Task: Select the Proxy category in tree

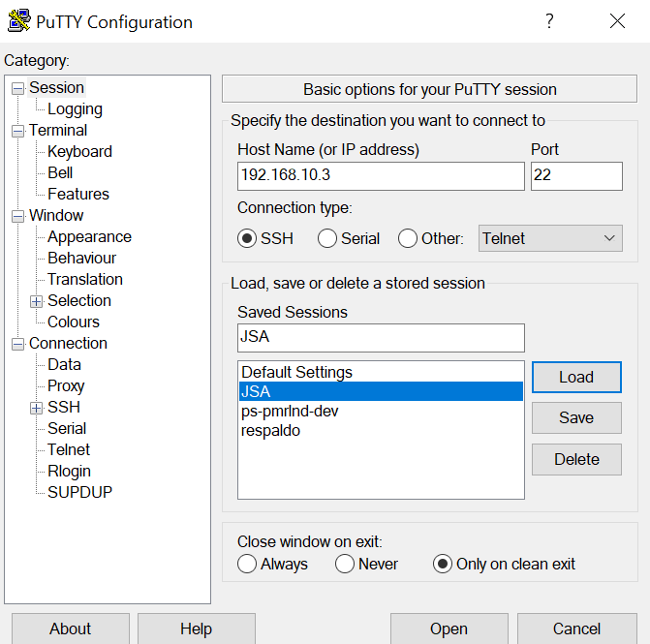Action: 66,386
